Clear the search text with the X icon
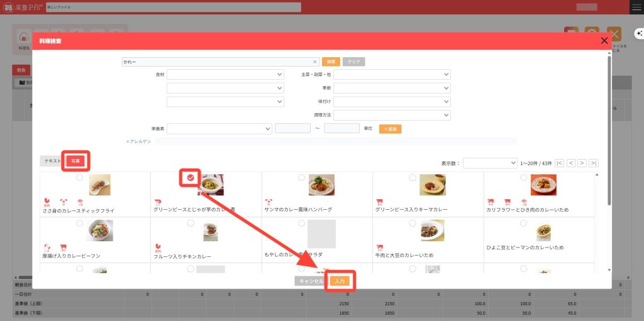 314,62
